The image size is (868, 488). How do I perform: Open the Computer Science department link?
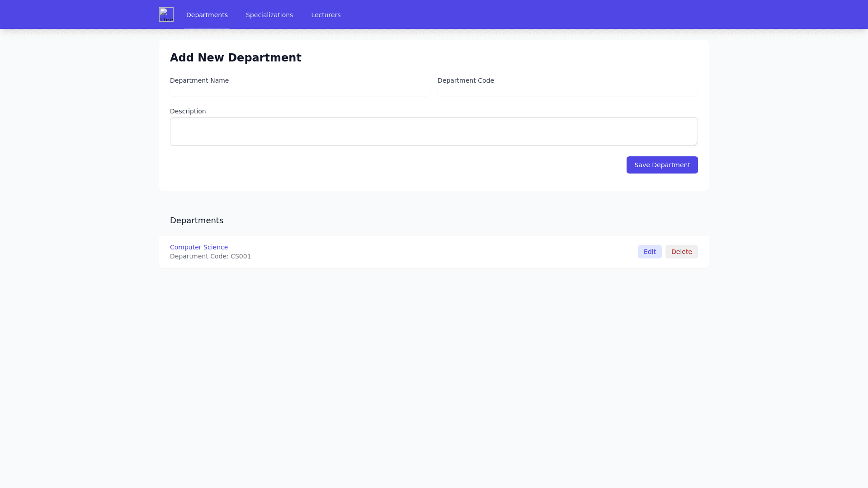point(199,247)
